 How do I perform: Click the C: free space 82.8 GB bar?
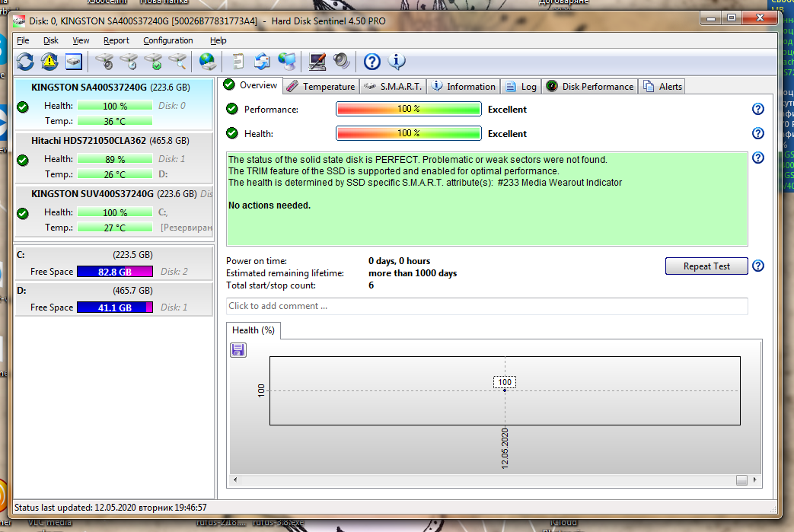click(115, 272)
